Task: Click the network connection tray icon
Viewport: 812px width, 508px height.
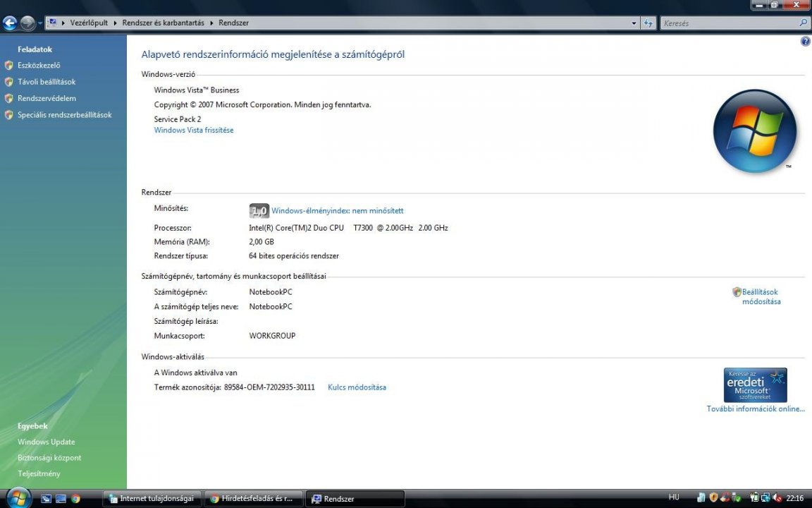Action: 765,498
